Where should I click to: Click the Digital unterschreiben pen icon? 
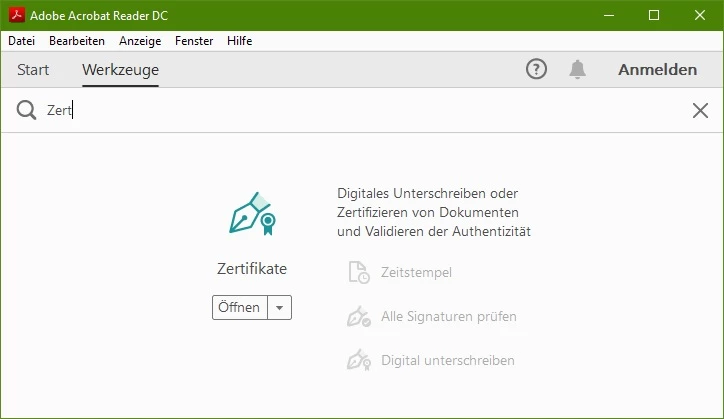359,360
